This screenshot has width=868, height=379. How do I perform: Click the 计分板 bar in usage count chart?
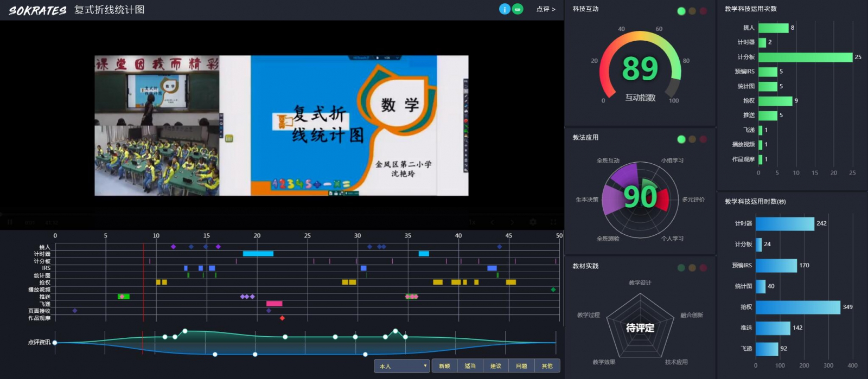tap(805, 57)
